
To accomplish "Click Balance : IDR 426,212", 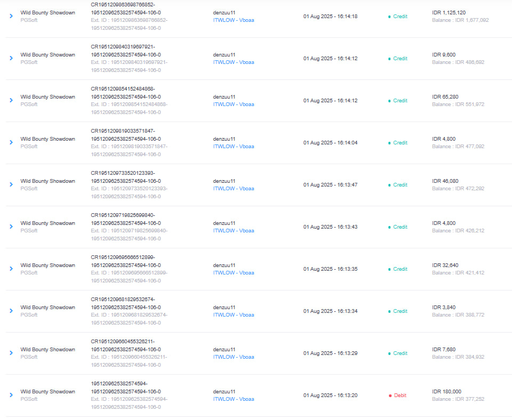I will (458, 231).
